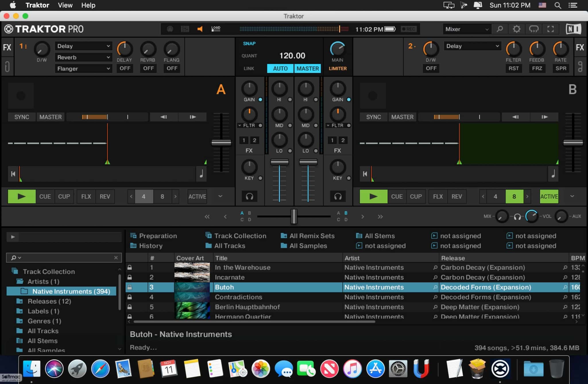
Task: Click the Deck A metronome note icon
Action: pos(201,174)
